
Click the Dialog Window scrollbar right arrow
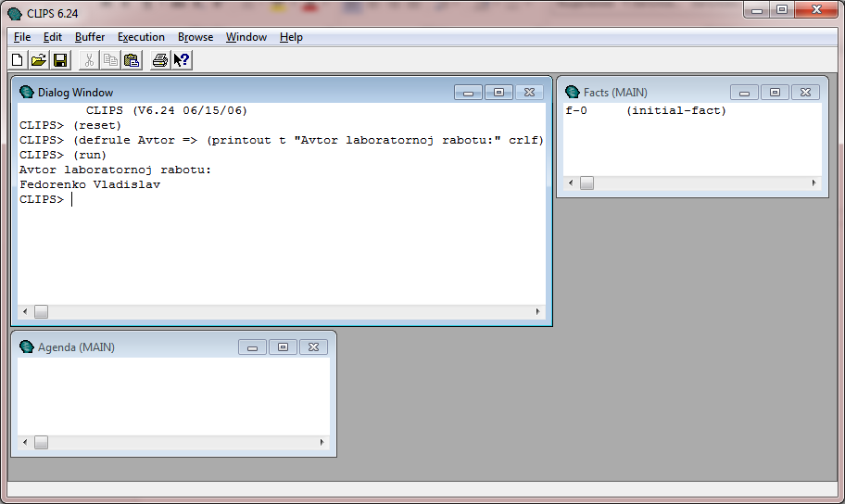(537, 311)
